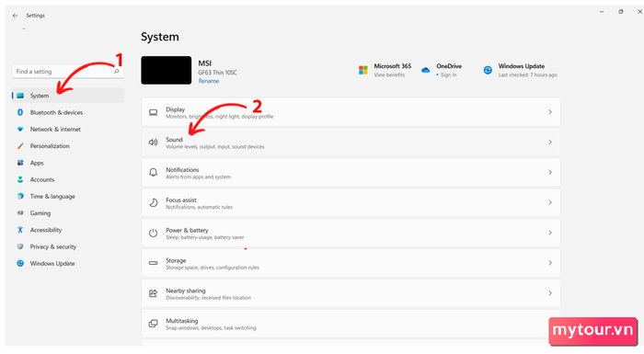
Task: Click the search magnifier icon
Action: click(117, 72)
